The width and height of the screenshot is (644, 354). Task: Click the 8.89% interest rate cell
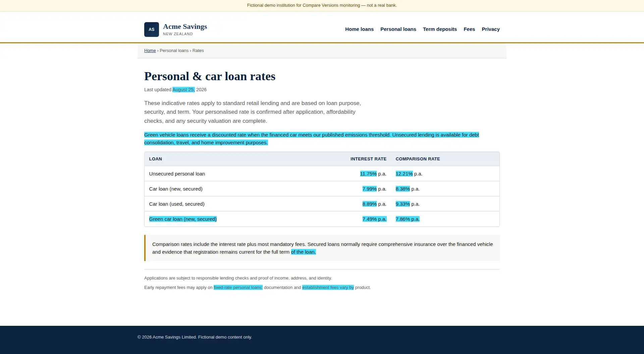(x=370, y=204)
